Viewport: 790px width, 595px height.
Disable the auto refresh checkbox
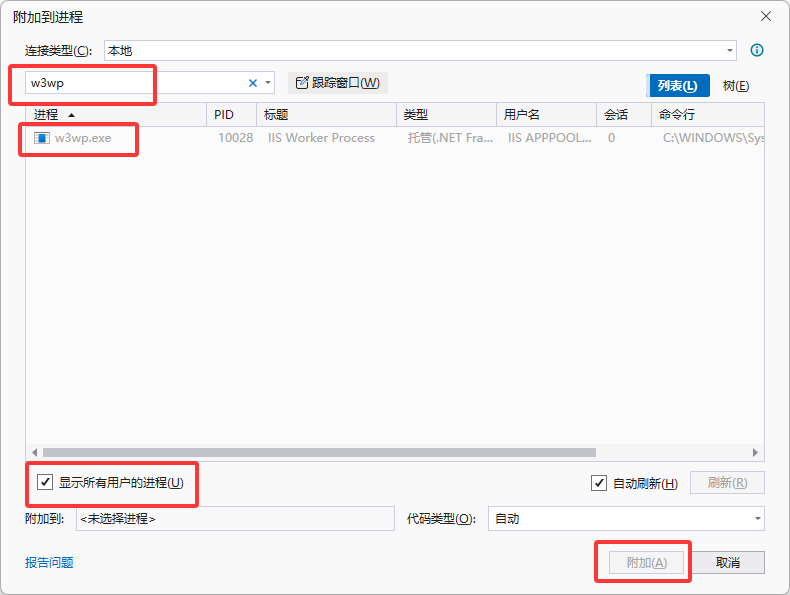[x=599, y=483]
